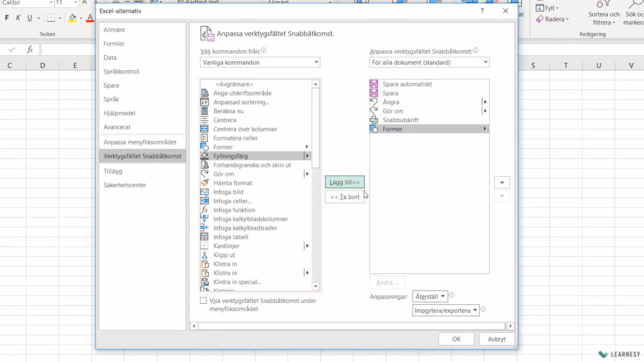
Task: Select the Centrera över kolumner icon
Action: [205, 129]
